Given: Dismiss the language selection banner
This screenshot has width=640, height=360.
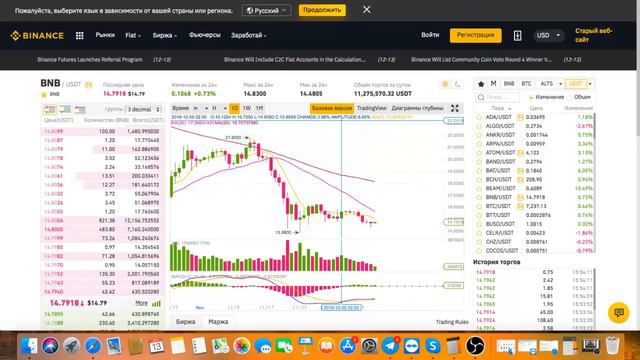Looking at the screenshot, I should pos(367,9).
